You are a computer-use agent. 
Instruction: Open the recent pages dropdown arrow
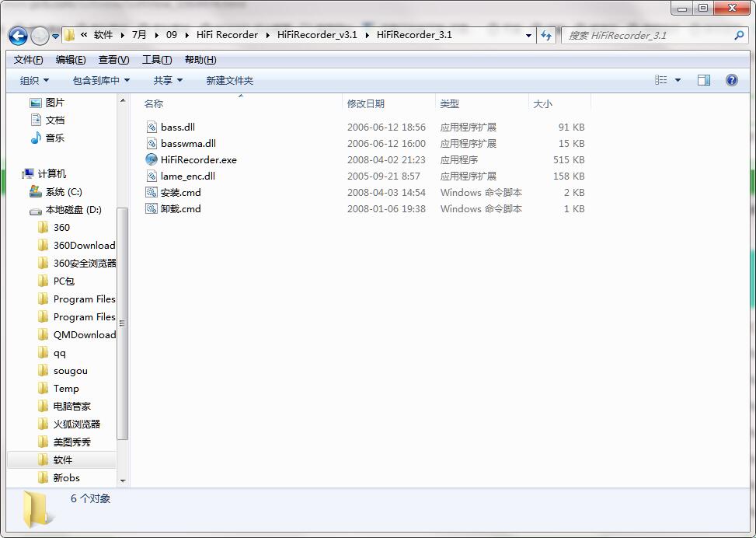[x=55, y=36]
